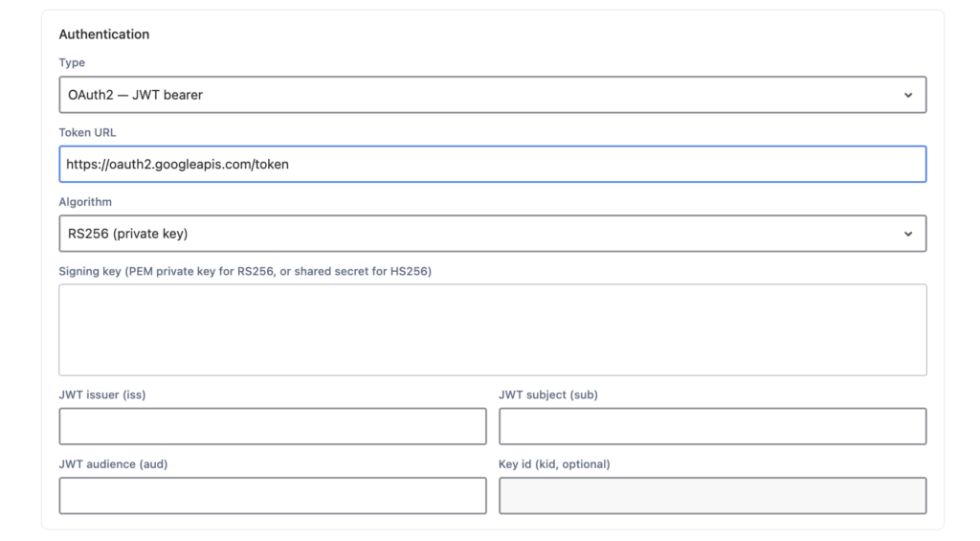The width and height of the screenshot is (980, 541).
Task: Click the JWT issuer (iss) label
Action: click(x=101, y=394)
